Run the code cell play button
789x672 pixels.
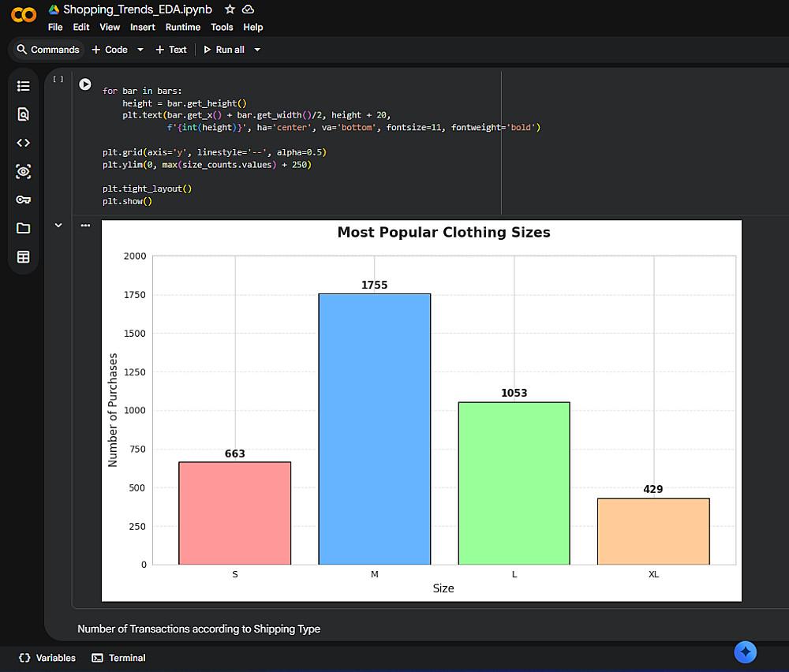point(85,84)
